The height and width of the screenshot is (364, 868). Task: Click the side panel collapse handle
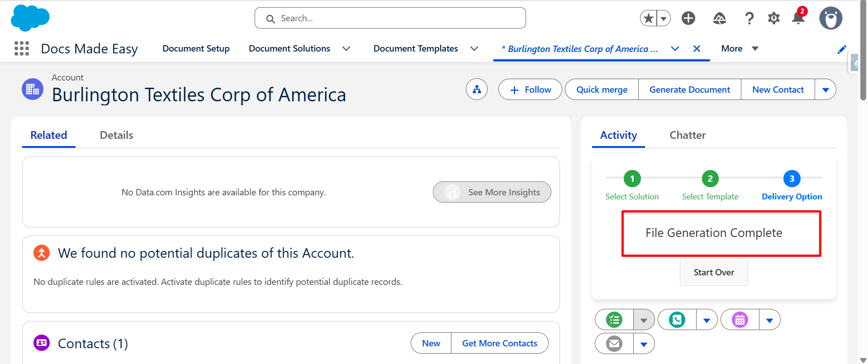854,63
